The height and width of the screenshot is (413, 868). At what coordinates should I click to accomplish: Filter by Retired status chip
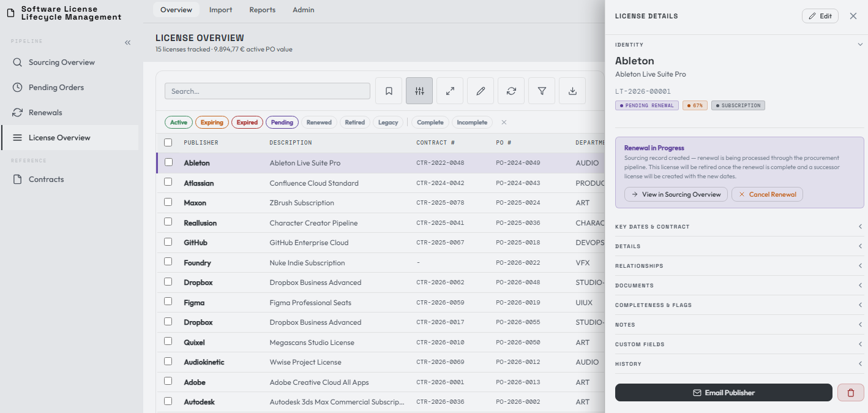354,123
